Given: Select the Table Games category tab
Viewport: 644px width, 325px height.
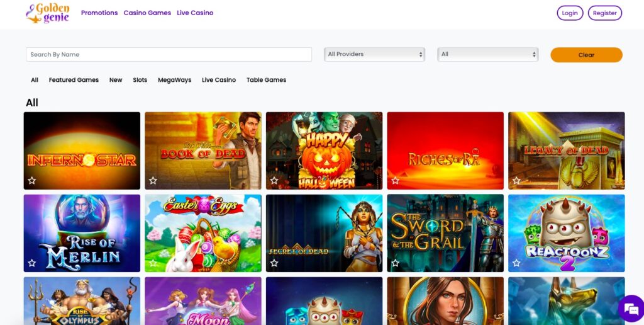Looking at the screenshot, I should (x=266, y=80).
